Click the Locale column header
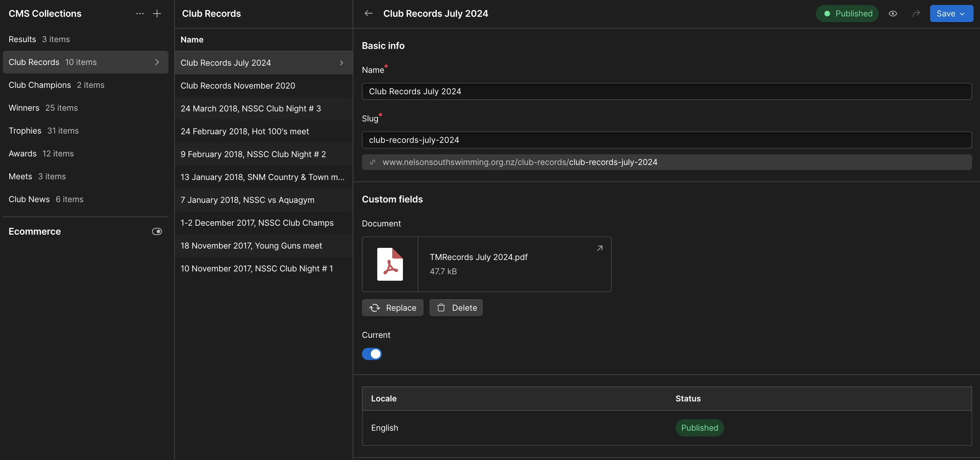980x460 pixels. (x=384, y=398)
